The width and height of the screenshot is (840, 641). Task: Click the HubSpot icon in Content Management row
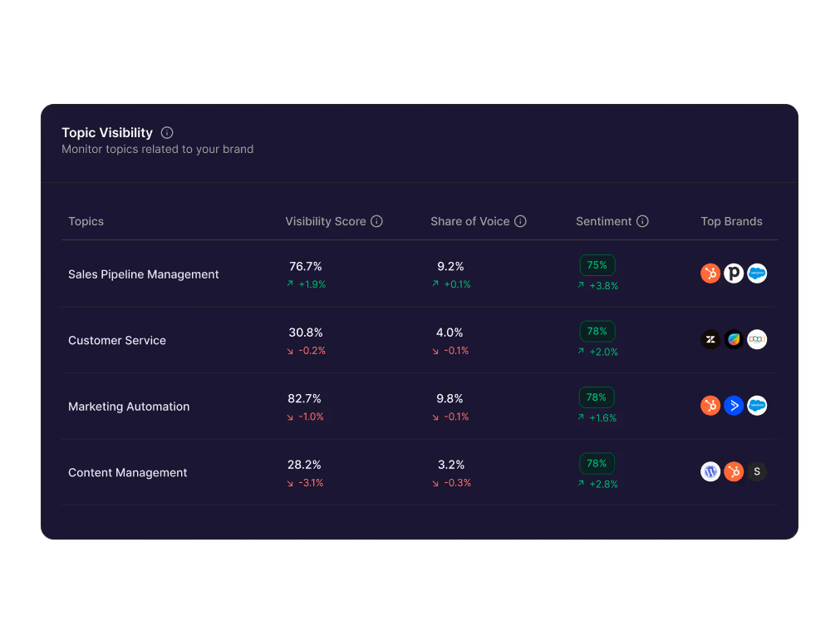tap(734, 471)
